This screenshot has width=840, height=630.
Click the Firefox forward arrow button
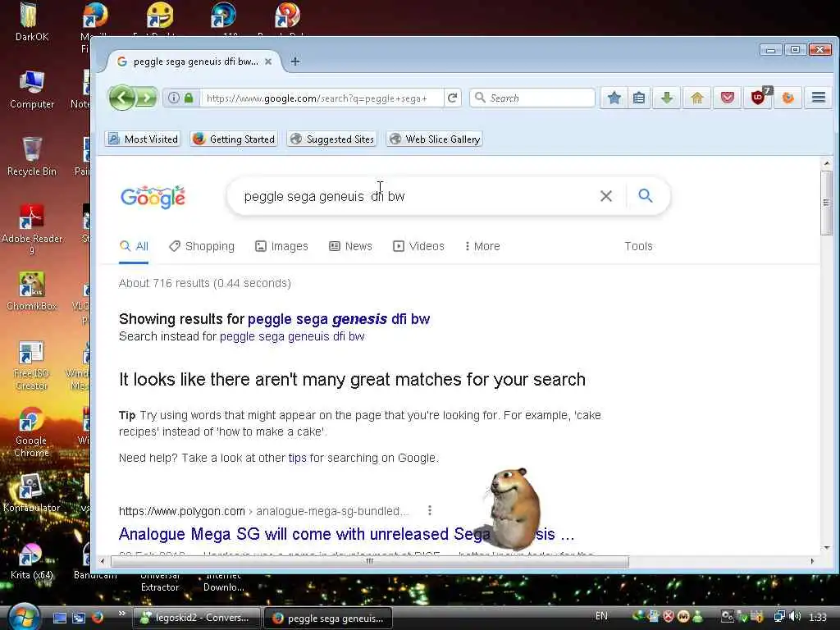point(146,98)
